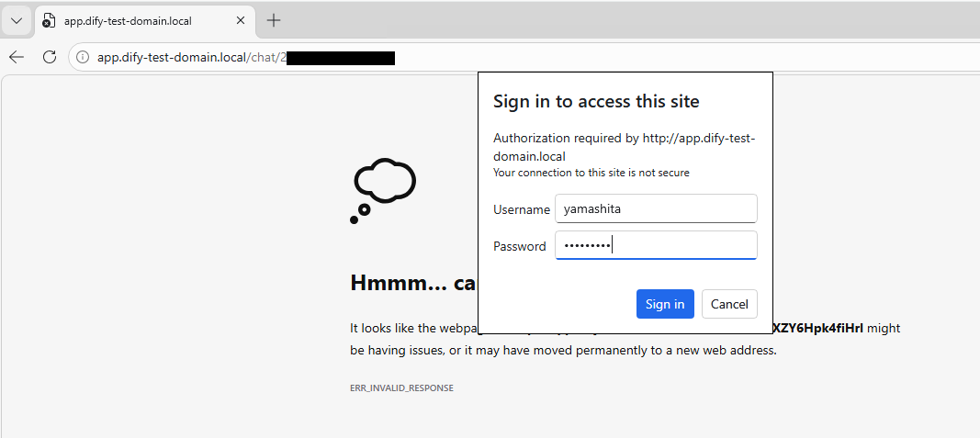The width and height of the screenshot is (980, 438).
Task: Click the broken page favicon on the tab
Action: pyautogui.click(x=48, y=20)
